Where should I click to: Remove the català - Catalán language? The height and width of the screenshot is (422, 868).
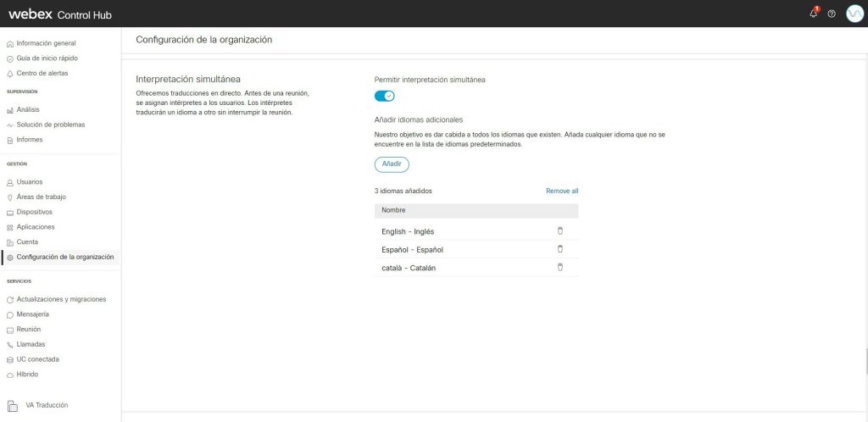click(x=559, y=268)
